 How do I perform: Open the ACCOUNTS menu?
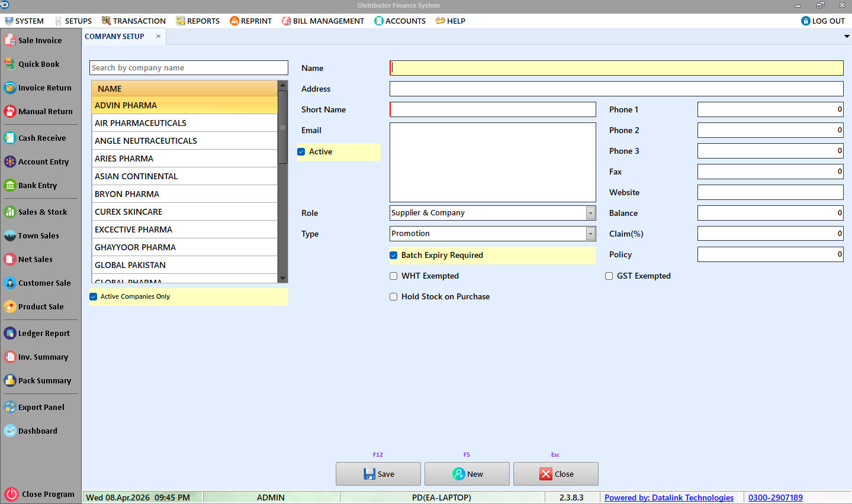(400, 21)
